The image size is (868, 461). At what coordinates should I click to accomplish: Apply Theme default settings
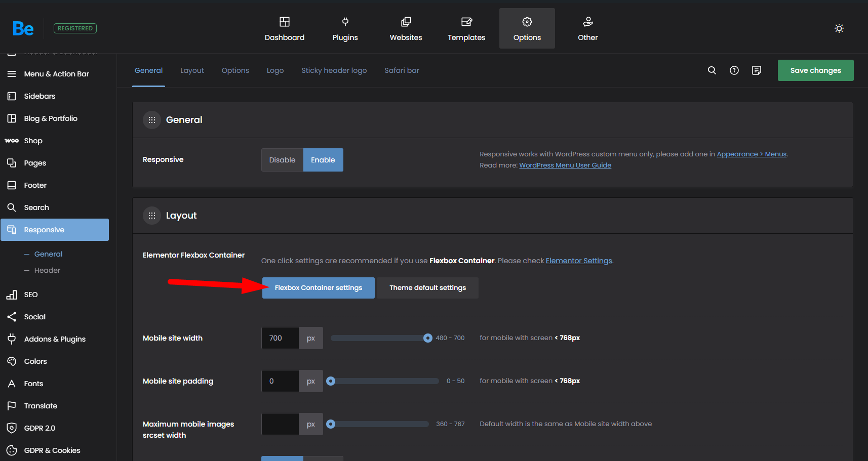(428, 288)
